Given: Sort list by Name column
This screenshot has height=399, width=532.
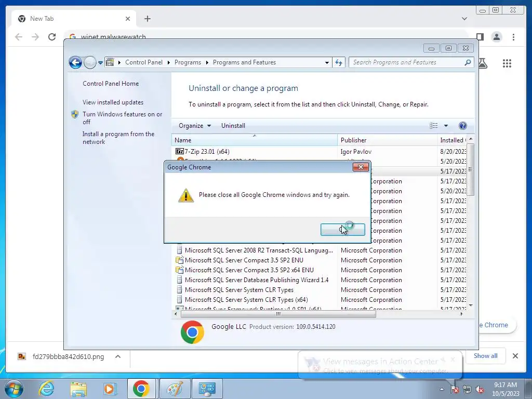Looking at the screenshot, I should coord(255,140).
